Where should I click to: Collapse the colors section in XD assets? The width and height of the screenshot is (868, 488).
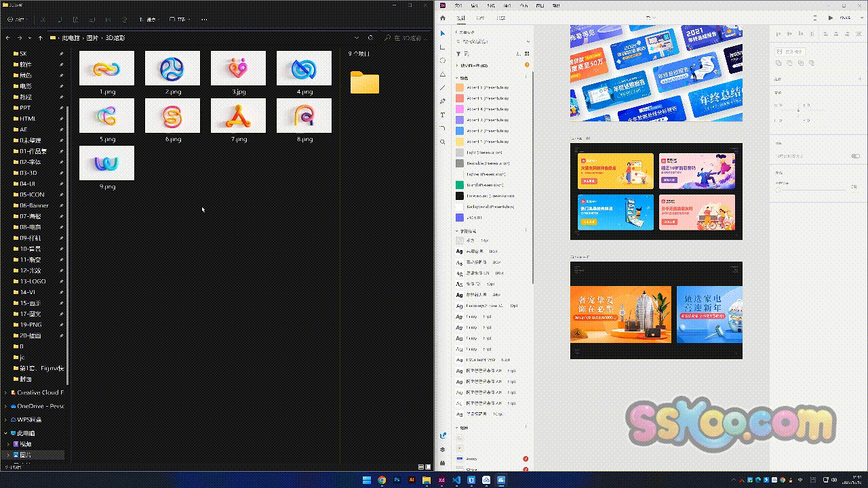[x=458, y=78]
